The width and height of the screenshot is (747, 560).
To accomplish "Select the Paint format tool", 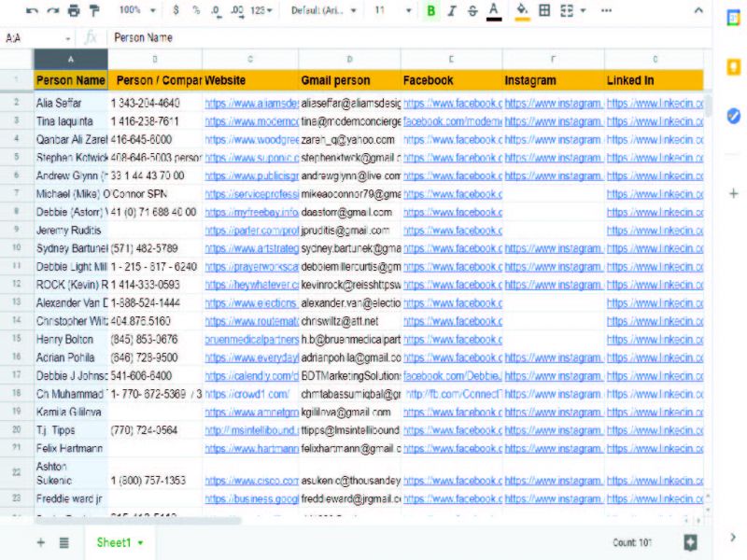I will point(93,10).
